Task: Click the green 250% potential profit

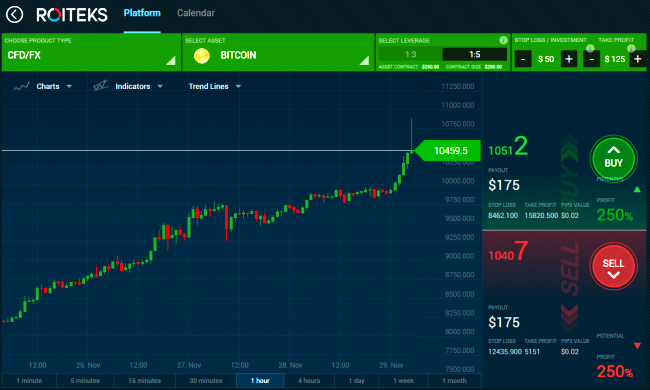Action: pos(615,215)
